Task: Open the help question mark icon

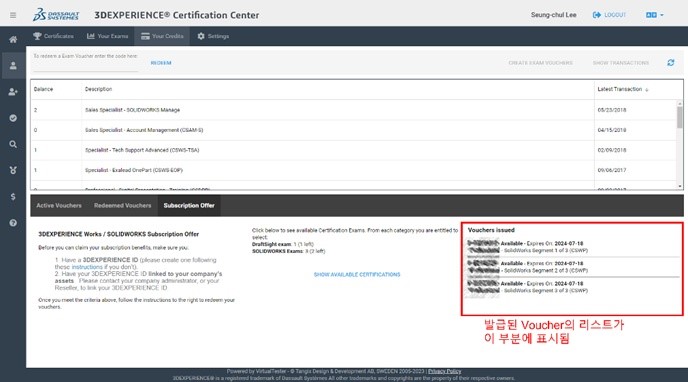Action: [13, 223]
